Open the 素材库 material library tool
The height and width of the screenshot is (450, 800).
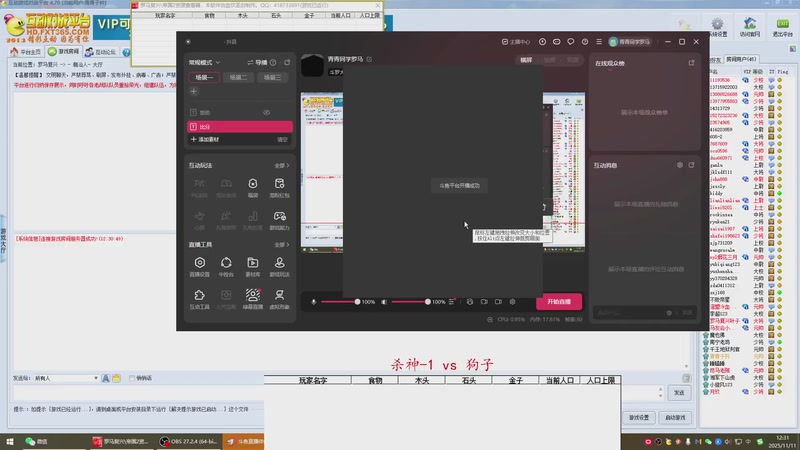(253, 266)
